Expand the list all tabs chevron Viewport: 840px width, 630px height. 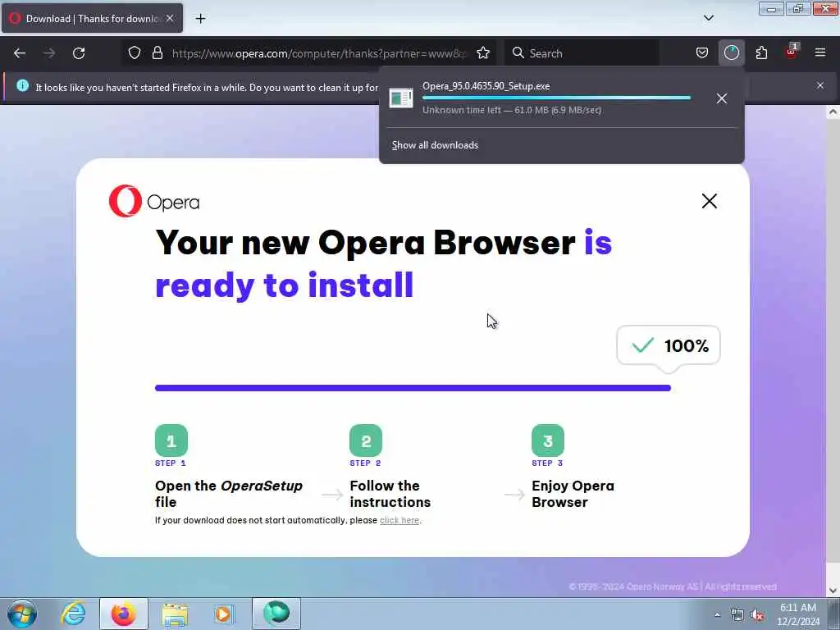pos(708,18)
